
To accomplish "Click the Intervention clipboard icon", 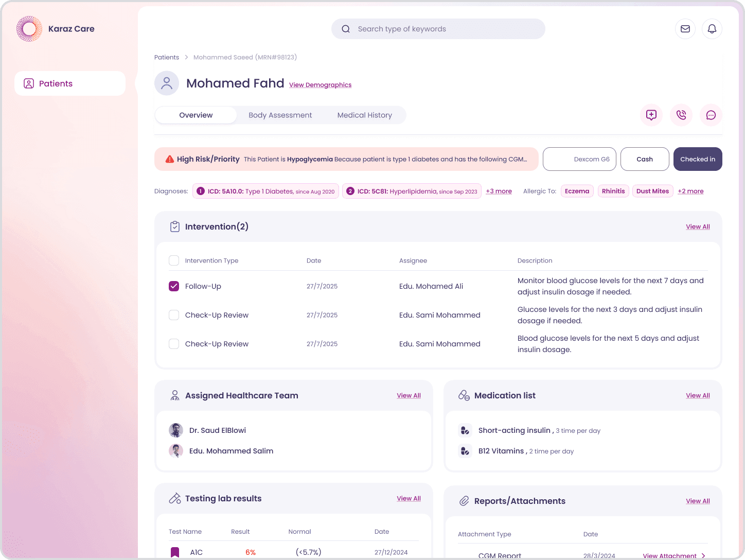I will [x=175, y=226].
